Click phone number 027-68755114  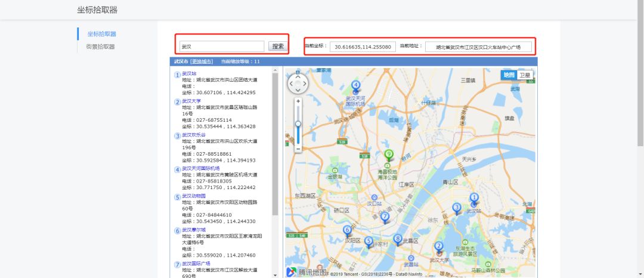(214, 120)
